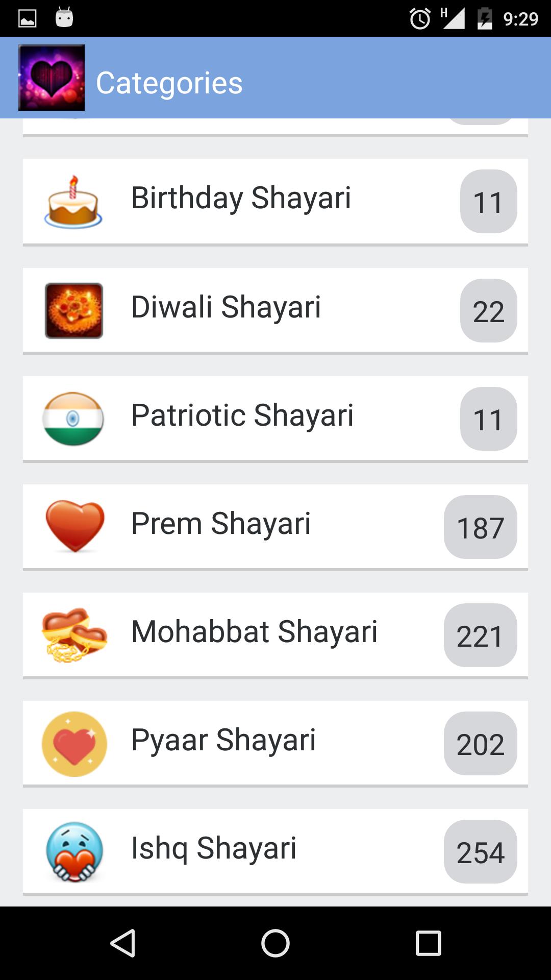Tap the blue emoji hugging heart icon
The image size is (551, 980).
click(x=74, y=851)
